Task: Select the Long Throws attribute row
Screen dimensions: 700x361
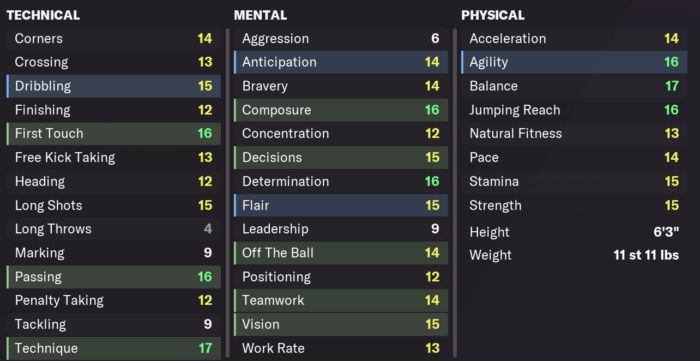Action: 113,229
